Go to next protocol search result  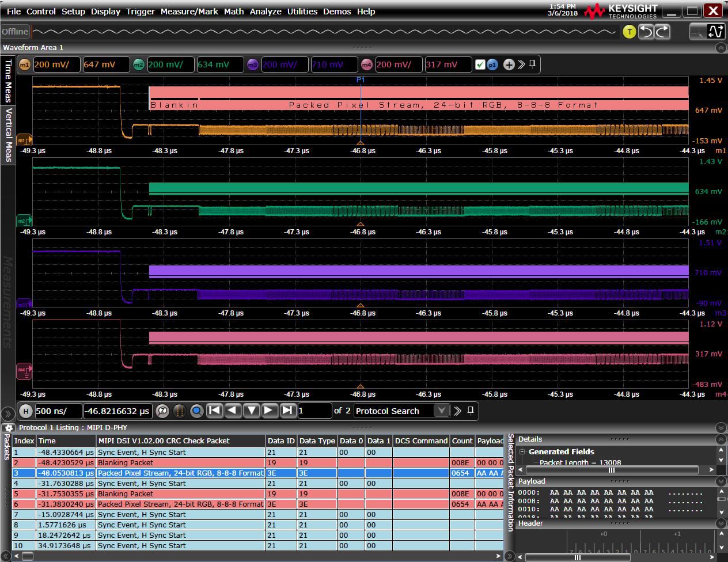tap(269, 411)
